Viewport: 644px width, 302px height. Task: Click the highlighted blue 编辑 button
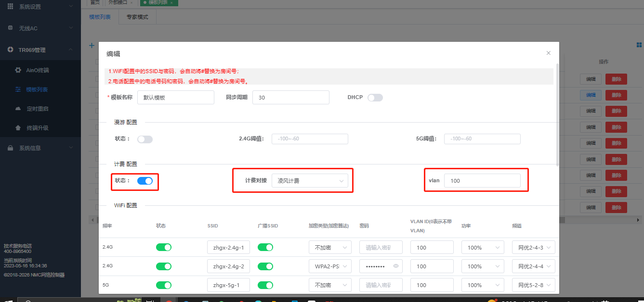(x=591, y=95)
